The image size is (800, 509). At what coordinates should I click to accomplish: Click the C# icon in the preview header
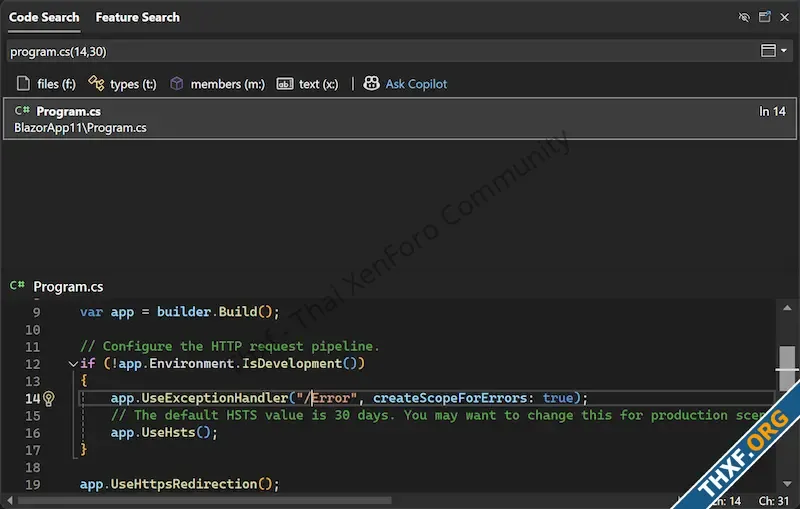click(17, 285)
